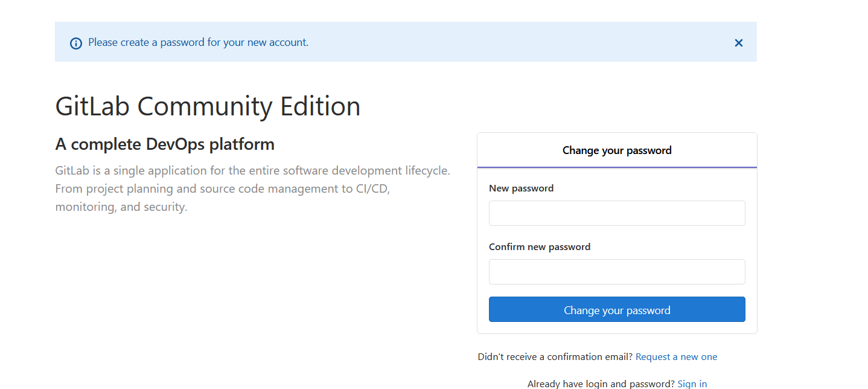Image resolution: width=868 pixels, height=389 pixels.
Task: Click the 'monitoring, and security.' text line
Action: (121, 207)
